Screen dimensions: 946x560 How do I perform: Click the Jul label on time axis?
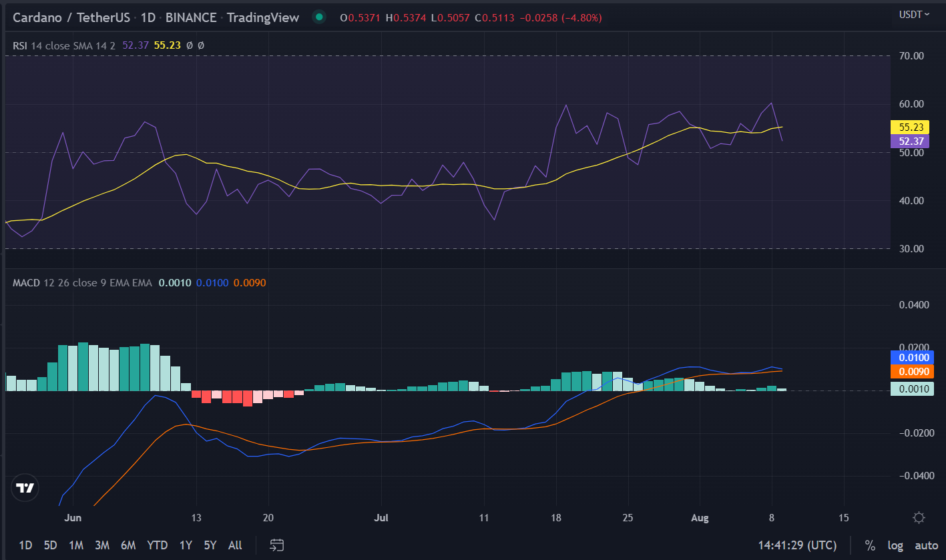click(x=381, y=517)
